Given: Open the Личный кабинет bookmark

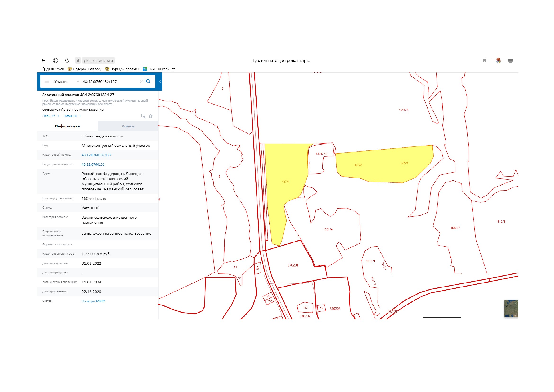Looking at the screenshot, I should (x=159, y=69).
